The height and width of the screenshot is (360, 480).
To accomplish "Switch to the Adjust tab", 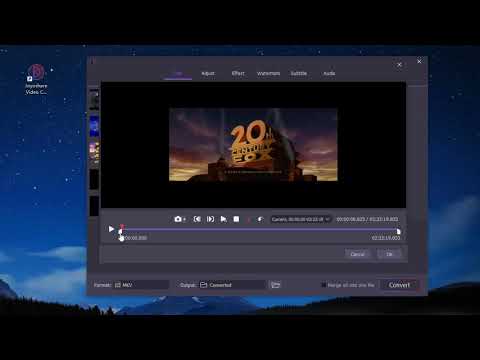I will tap(208, 73).
